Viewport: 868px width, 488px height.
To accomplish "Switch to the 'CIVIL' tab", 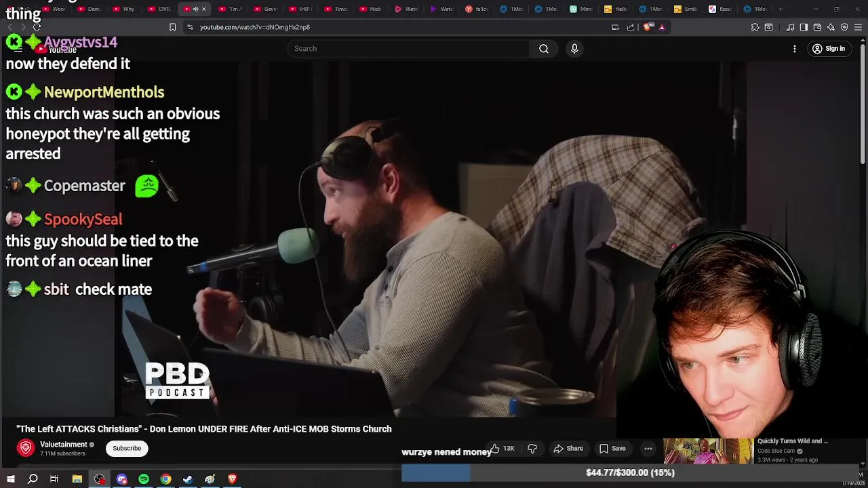I will point(159,9).
